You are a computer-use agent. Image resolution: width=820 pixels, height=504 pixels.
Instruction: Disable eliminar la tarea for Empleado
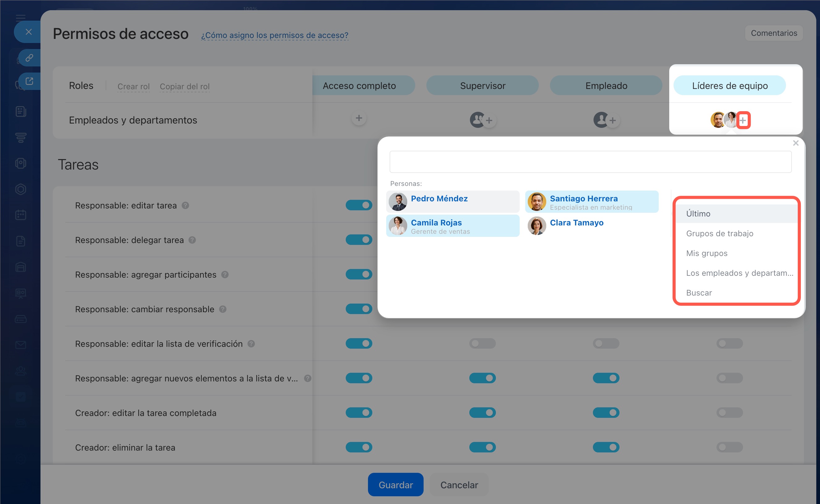[x=606, y=447]
